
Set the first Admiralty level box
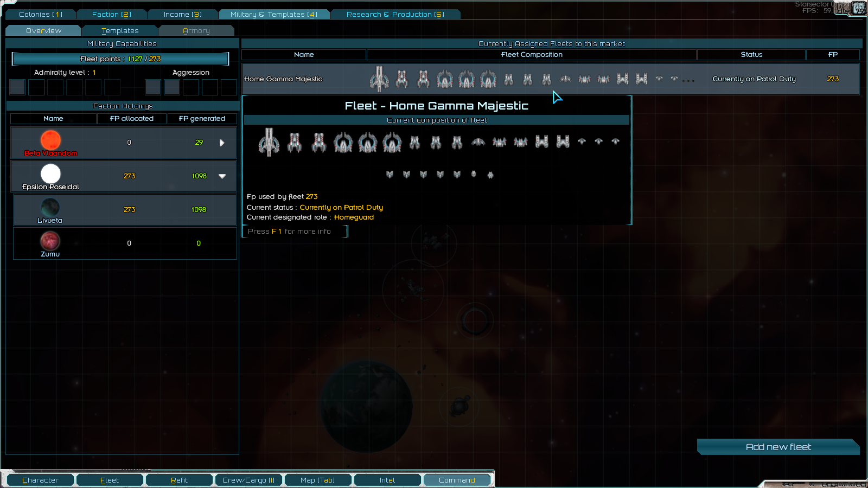[x=17, y=87]
